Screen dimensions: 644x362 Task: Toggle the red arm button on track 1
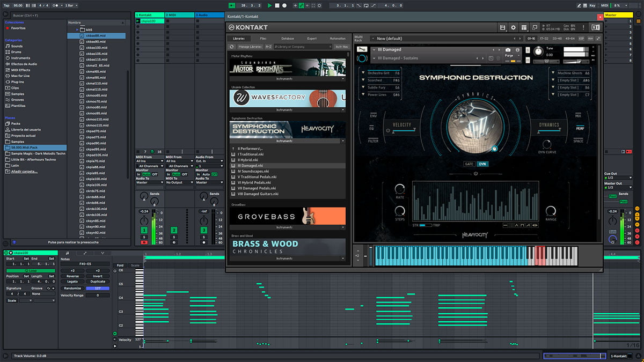click(144, 242)
